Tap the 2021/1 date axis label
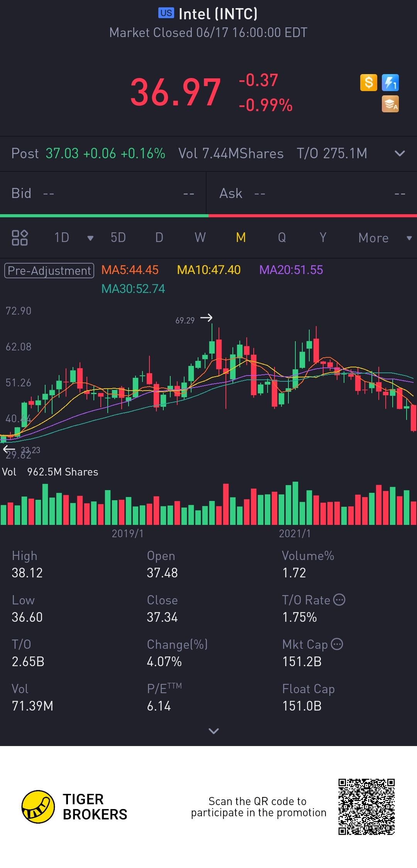The width and height of the screenshot is (417, 868). click(295, 533)
